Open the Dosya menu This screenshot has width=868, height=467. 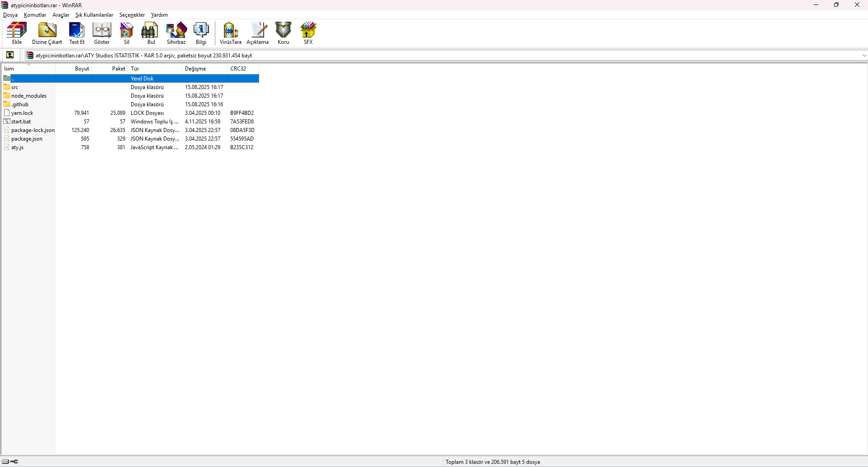(x=10, y=15)
